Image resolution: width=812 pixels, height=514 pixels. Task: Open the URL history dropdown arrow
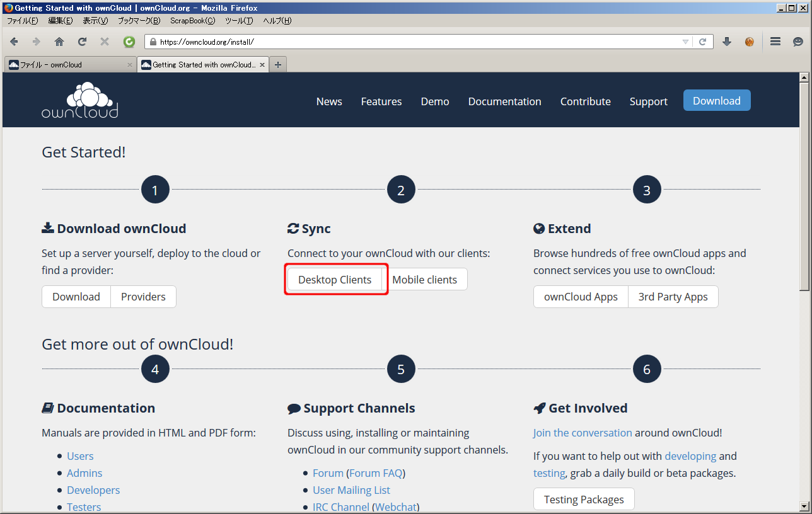(685, 42)
